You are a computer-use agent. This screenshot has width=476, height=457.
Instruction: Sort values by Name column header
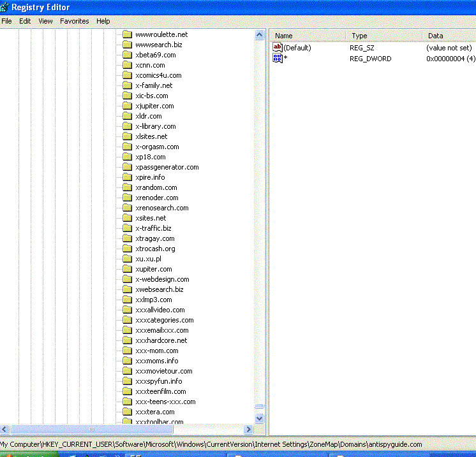(x=308, y=36)
